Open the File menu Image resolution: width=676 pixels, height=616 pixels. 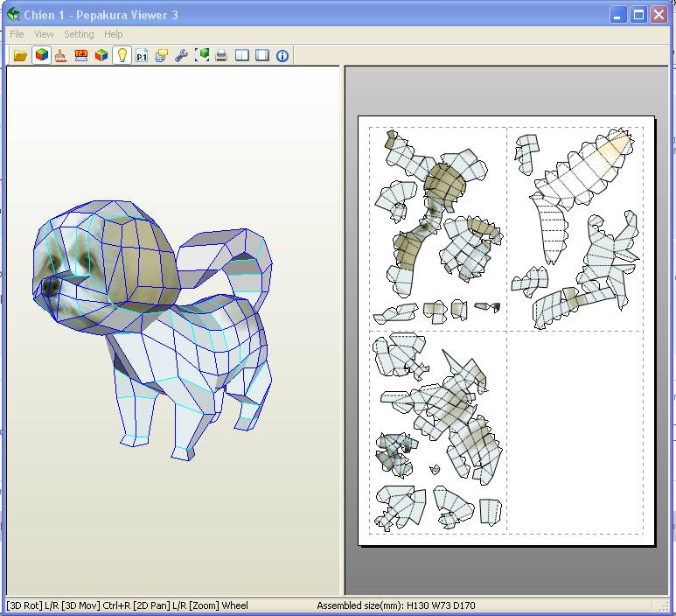pos(17,34)
